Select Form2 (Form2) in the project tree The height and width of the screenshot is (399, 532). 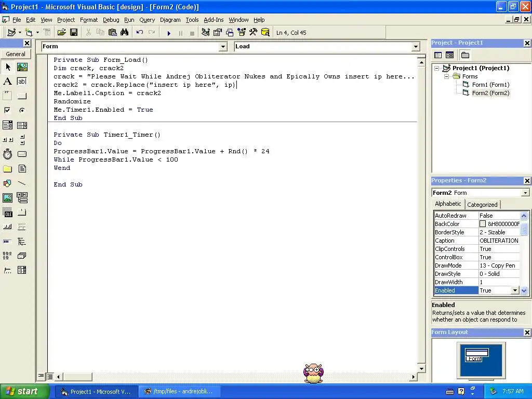coord(490,93)
